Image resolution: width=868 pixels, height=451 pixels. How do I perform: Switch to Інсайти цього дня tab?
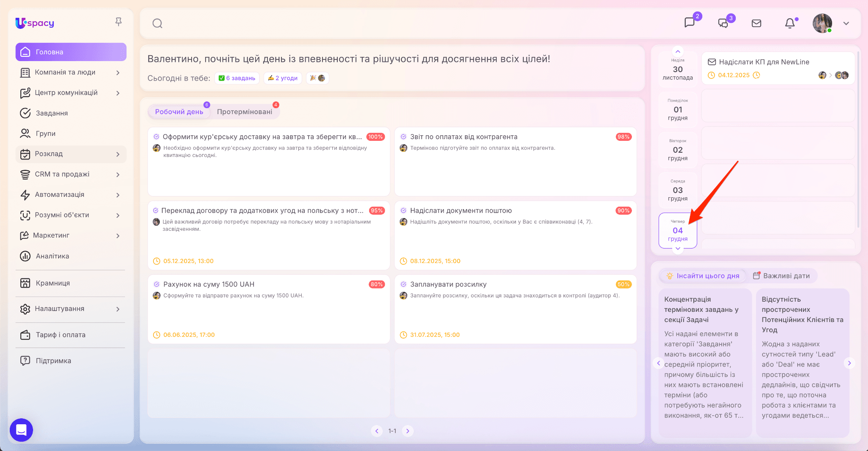coord(703,276)
